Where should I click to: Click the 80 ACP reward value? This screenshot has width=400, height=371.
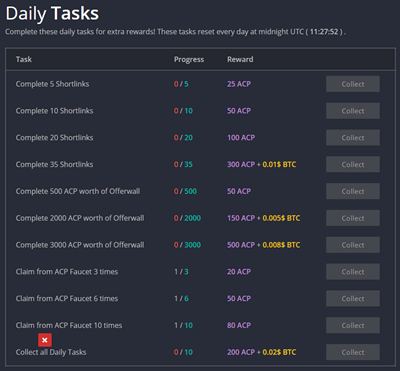click(x=239, y=325)
